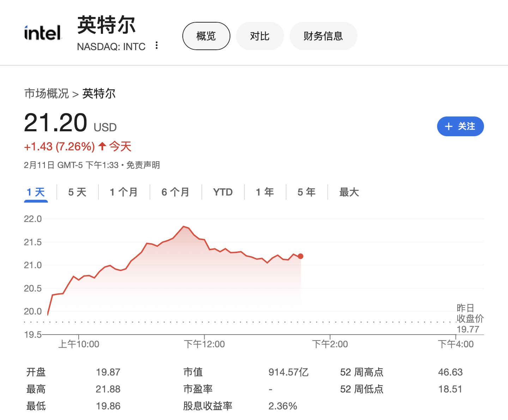
Task: Click the 最低 value 19.86
Action: [x=108, y=406]
